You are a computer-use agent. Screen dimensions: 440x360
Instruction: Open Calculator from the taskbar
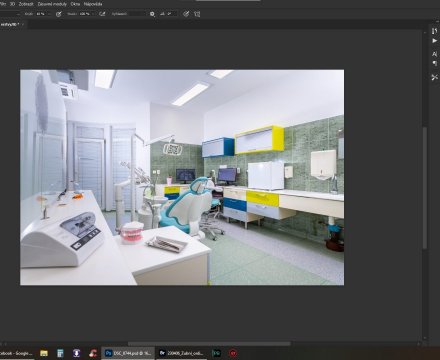tap(60, 353)
